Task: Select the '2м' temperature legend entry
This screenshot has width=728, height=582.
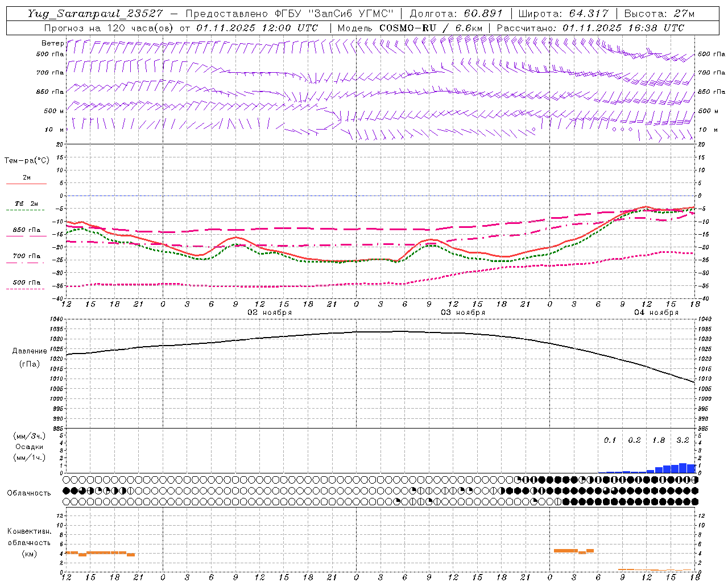Action: tap(27, 177)
